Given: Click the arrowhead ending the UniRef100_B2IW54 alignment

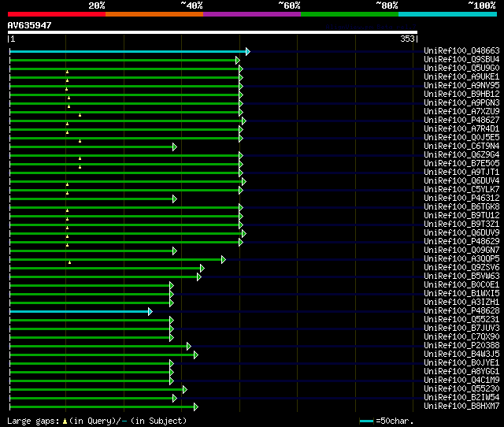Looking at the screenshot, I should [x=175, y=399].
